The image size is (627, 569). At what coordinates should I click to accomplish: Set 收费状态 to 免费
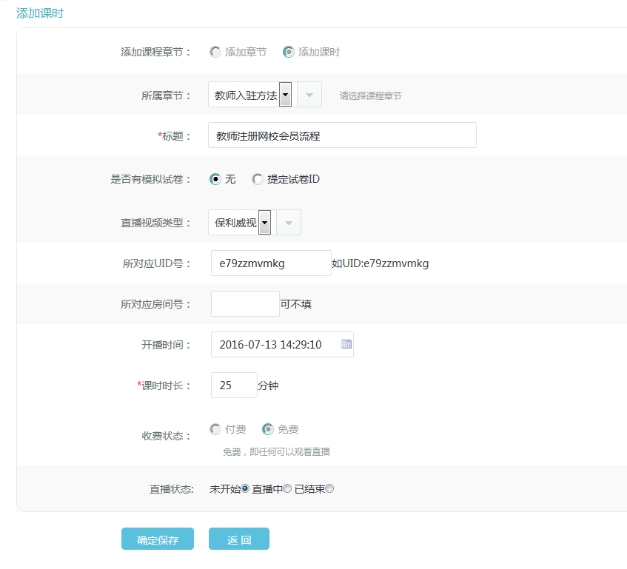(267, 429)
